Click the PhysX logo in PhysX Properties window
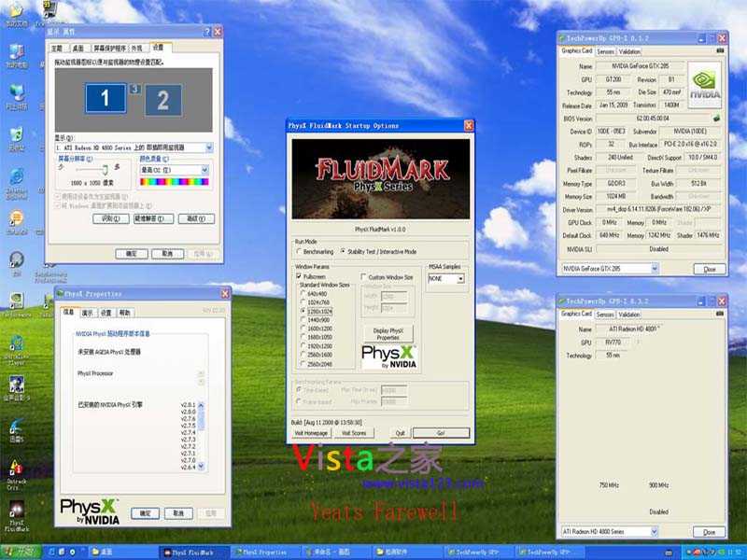Image resolution: width=747 pixels, height=560 pixels. pos(90,511)
